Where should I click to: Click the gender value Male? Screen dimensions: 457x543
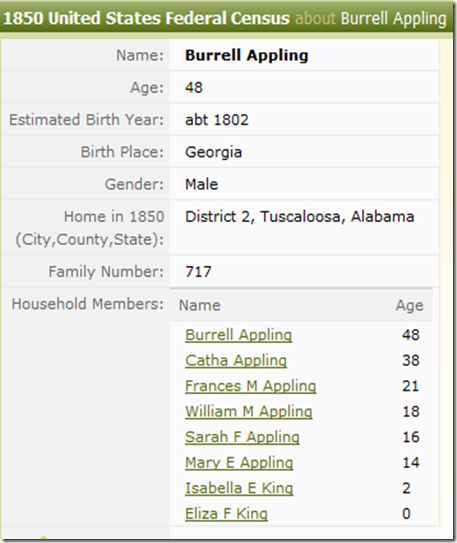(201, 184)
